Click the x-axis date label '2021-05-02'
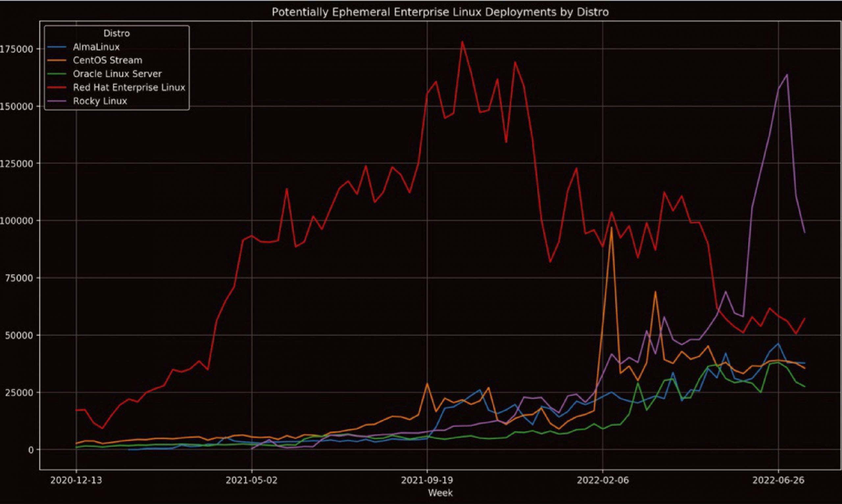Image resolution: width=842 pixels, height=504 pixels. [x=252, y=480]
